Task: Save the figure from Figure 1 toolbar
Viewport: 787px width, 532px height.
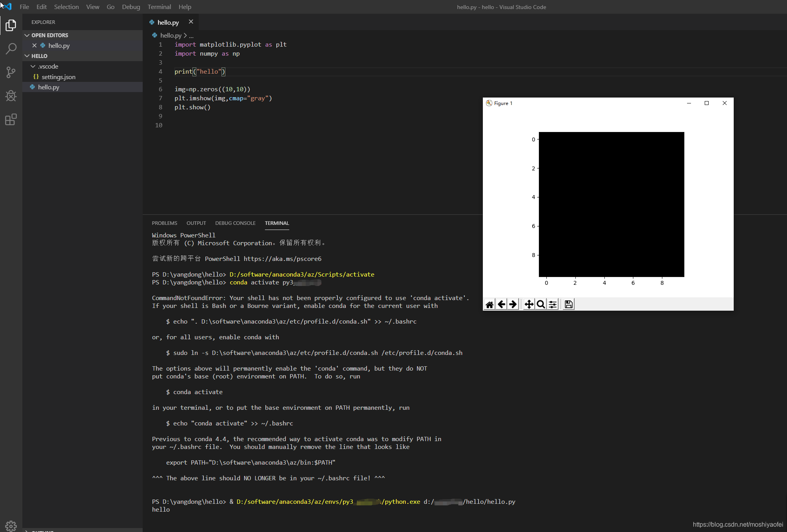Action: (568, 304)
